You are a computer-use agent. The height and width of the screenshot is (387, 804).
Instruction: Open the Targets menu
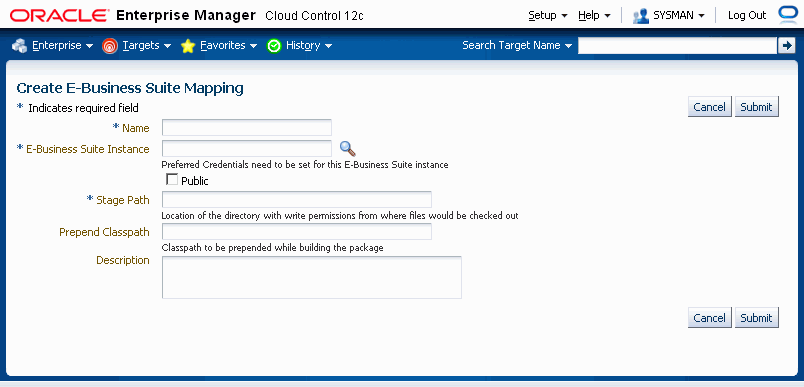click(x=147, y=46)
